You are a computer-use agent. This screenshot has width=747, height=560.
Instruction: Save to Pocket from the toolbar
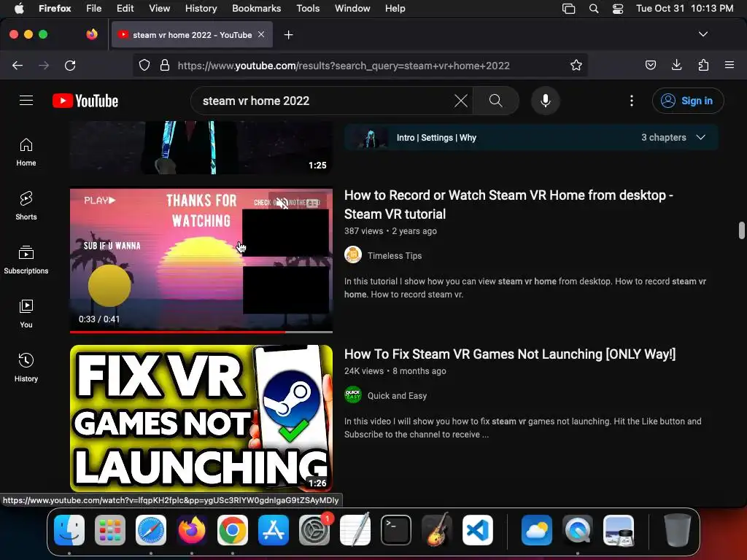[650, 65]
